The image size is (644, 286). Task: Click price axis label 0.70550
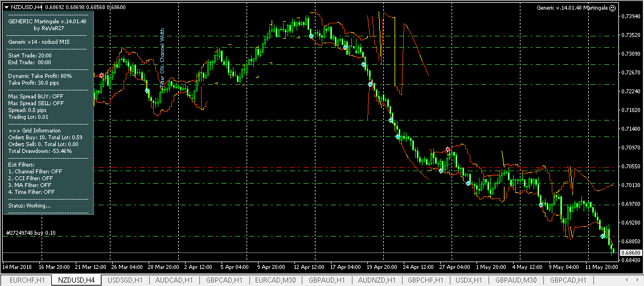631,167
